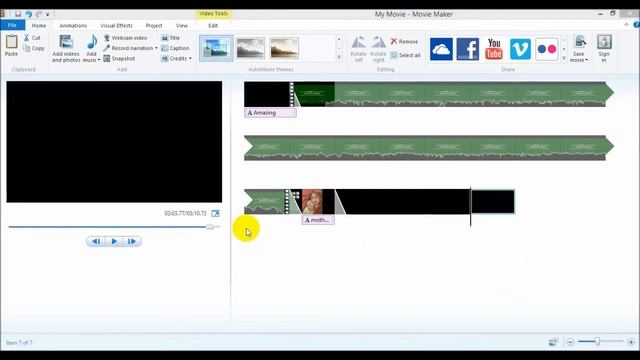Zoom in the time scale

(631, 342)
